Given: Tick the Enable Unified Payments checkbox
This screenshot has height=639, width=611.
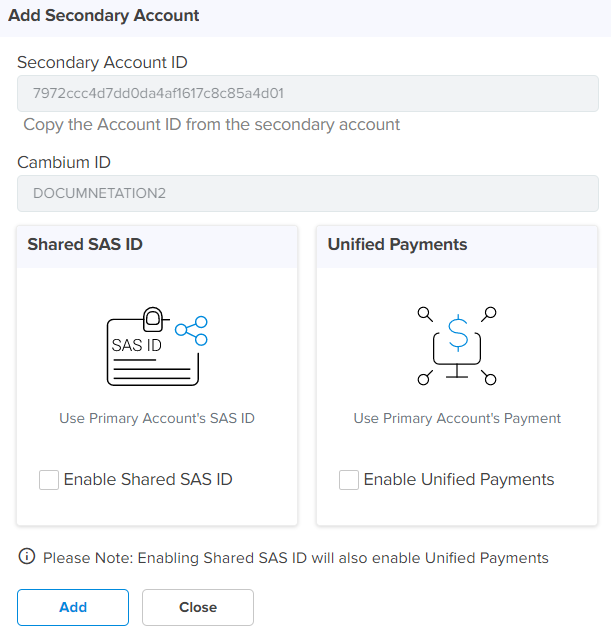Looking at the screenshot, I should pos(349,480).
